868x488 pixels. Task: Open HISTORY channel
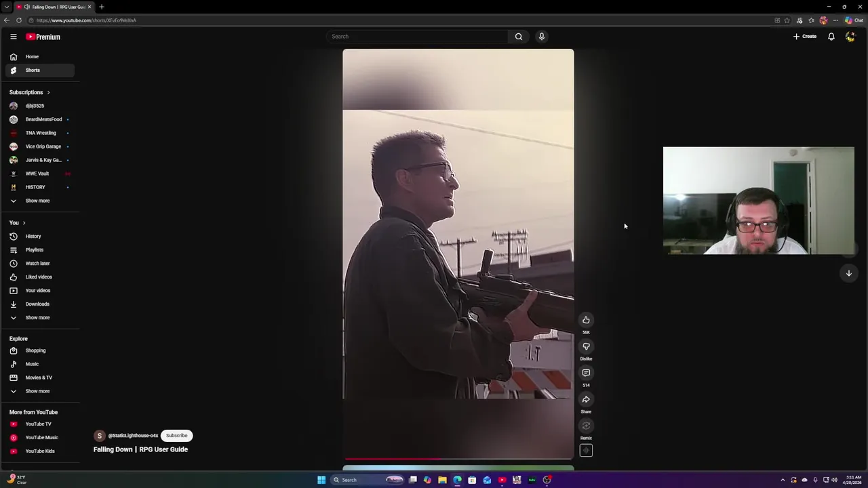(x=40, y=187)
